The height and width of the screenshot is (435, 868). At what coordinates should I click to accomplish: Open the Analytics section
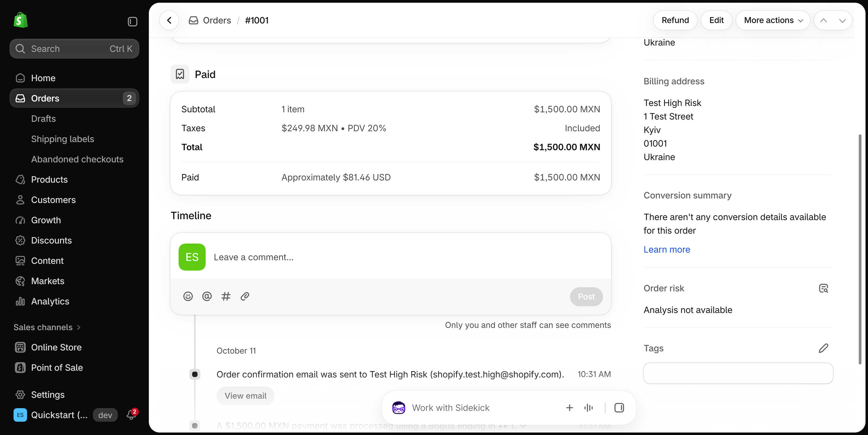74,301
